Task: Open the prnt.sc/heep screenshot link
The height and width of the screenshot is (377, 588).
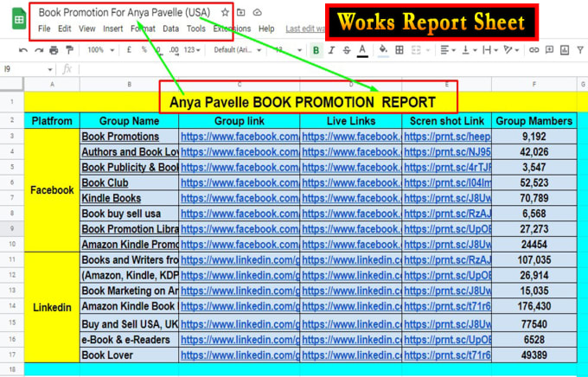Action: (x=447, y=137)
